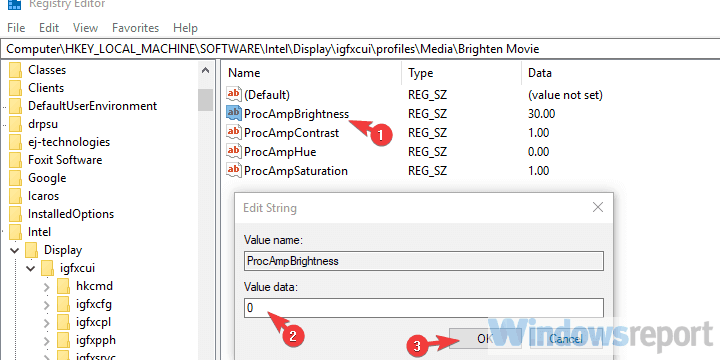Open the Help menu
The image size is (720, 360).
click(185, 28)
